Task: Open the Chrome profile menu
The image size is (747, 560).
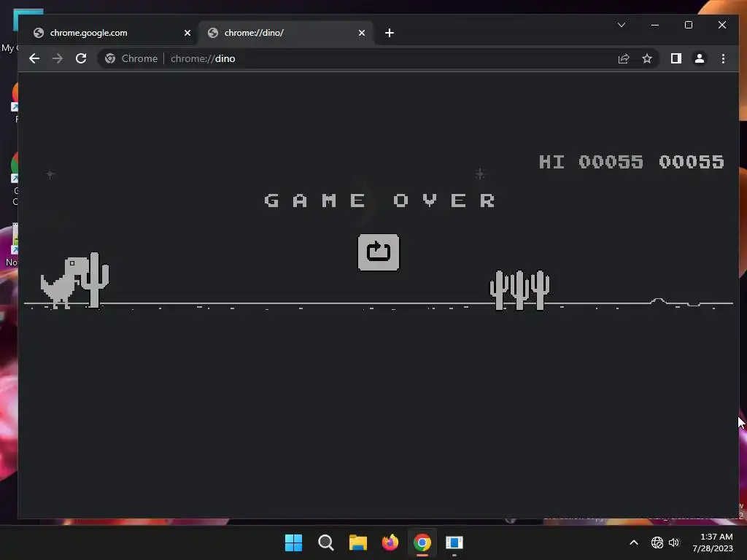Action: (699, 58)
